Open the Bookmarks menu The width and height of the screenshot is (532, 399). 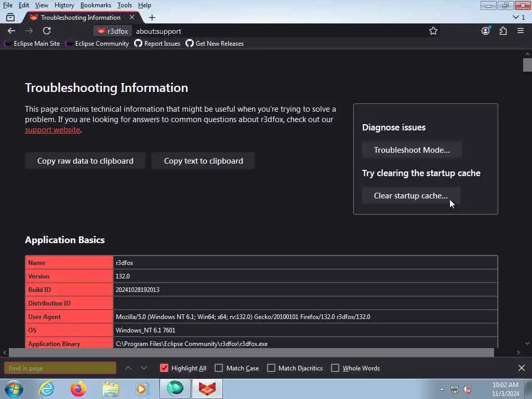[x=96, y=5]
